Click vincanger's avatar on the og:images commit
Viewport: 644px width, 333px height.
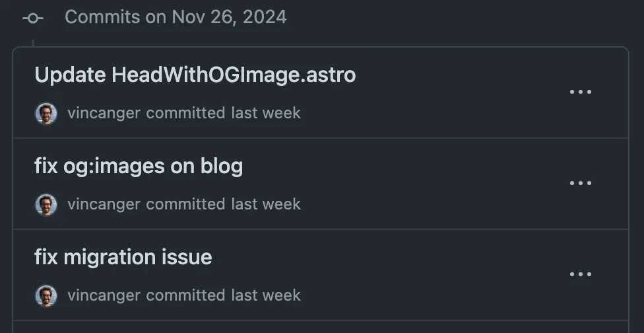46,204
